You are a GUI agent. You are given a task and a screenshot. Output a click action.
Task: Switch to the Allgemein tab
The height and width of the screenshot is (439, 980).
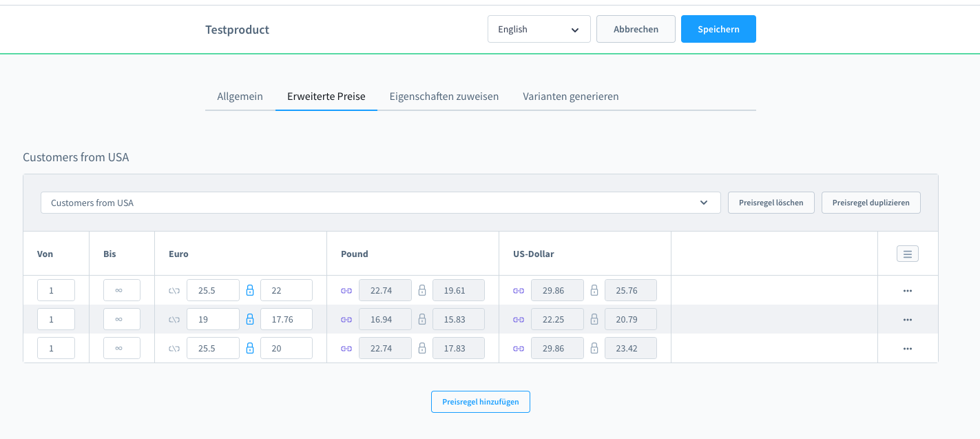(240, 96)
